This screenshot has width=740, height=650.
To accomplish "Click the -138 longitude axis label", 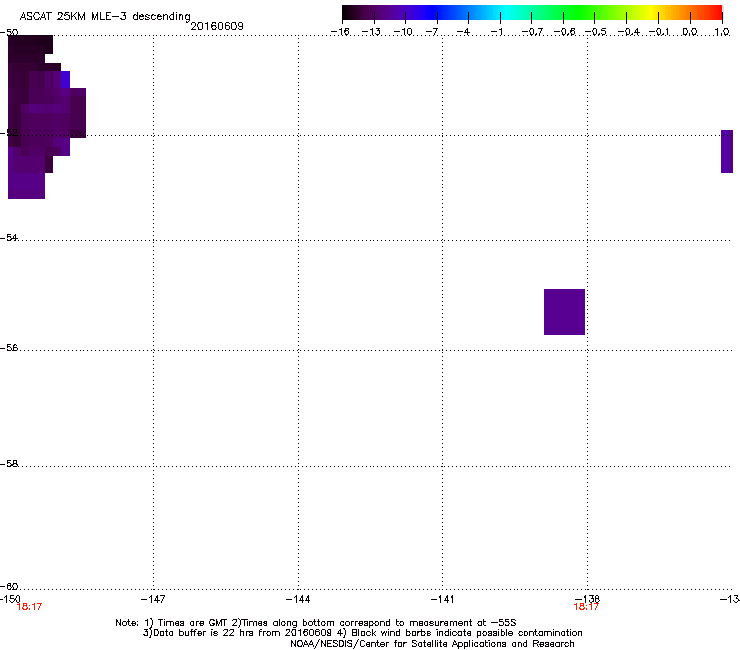I will tap(588, 599).
